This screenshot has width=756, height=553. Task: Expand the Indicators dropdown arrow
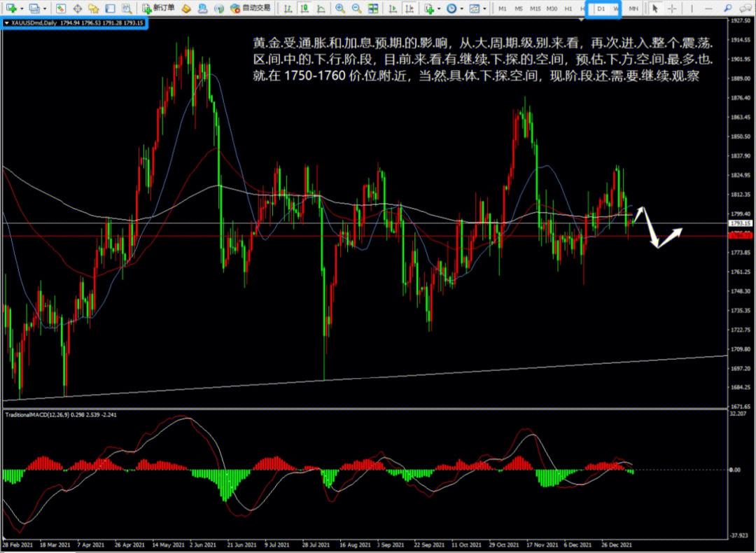click(x=439, y=8)
